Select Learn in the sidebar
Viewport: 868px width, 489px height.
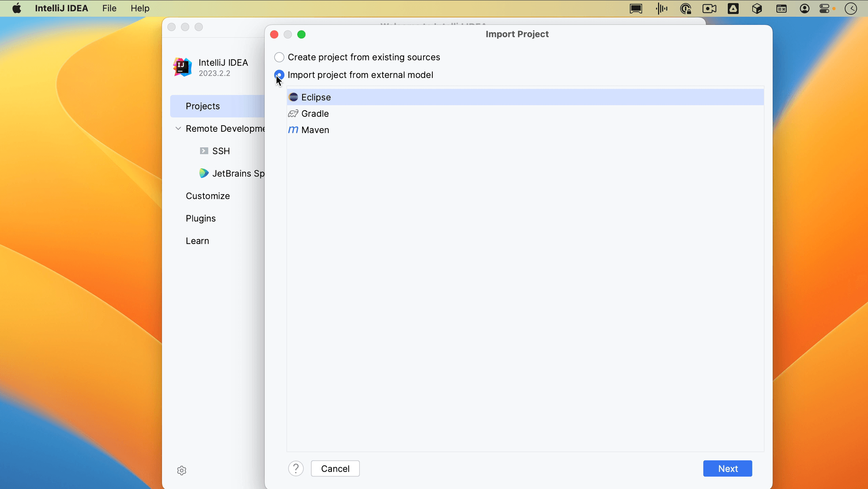[197, 241]
